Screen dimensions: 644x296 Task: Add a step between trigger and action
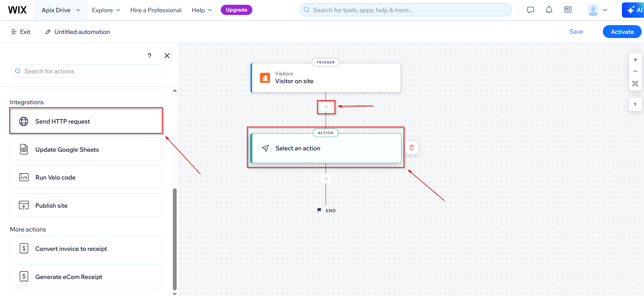(x=326, y=107)
